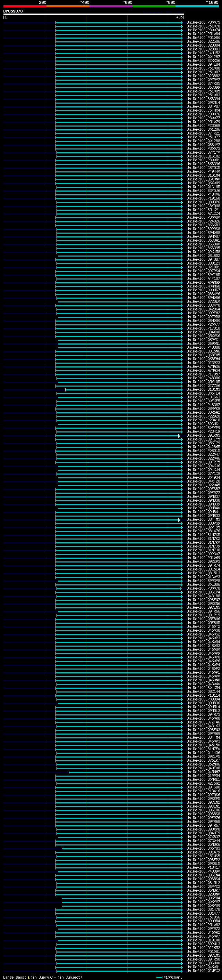
Task: Choose the UniRef100_Q9MB40 sequence name
Action: pos(203,508)
